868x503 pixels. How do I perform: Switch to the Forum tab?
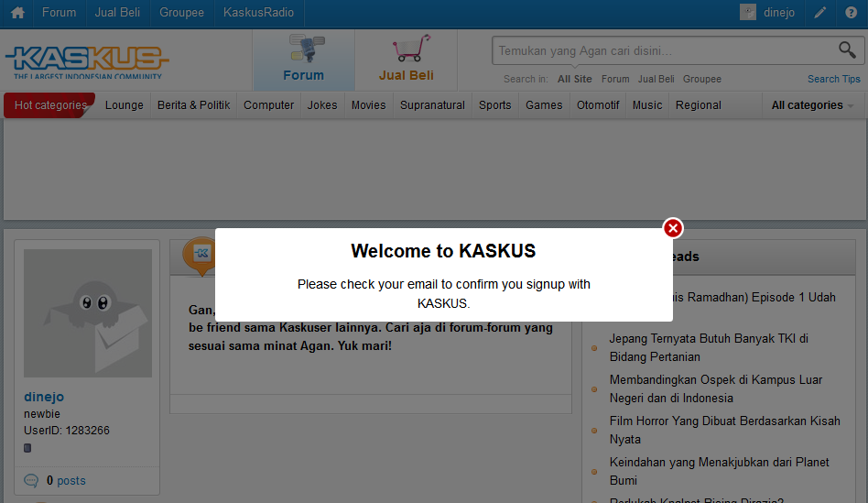pyautogui.click(x=303, y=60)
